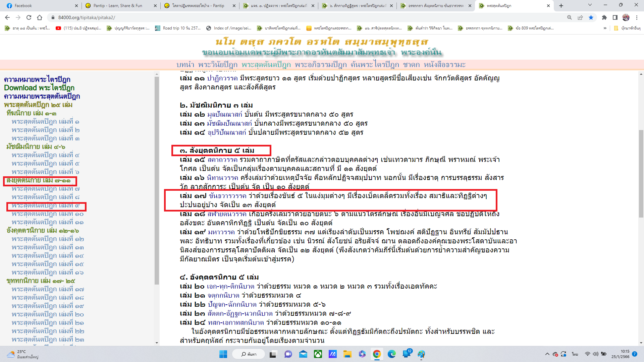
Task: Open พระสุตตันตปิฎก เล่มที่ ๙ in sidebar
Action: coord(46,205)
